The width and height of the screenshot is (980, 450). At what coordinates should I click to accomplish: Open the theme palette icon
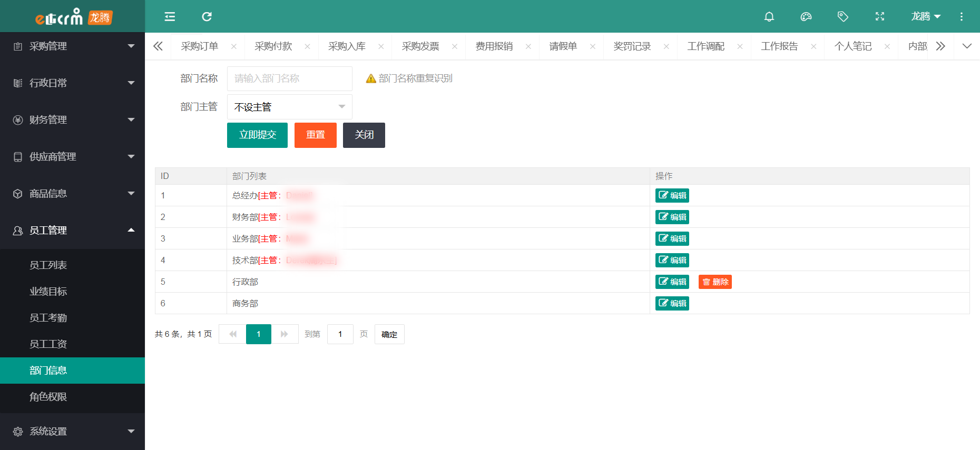click(x=806, y=17)
